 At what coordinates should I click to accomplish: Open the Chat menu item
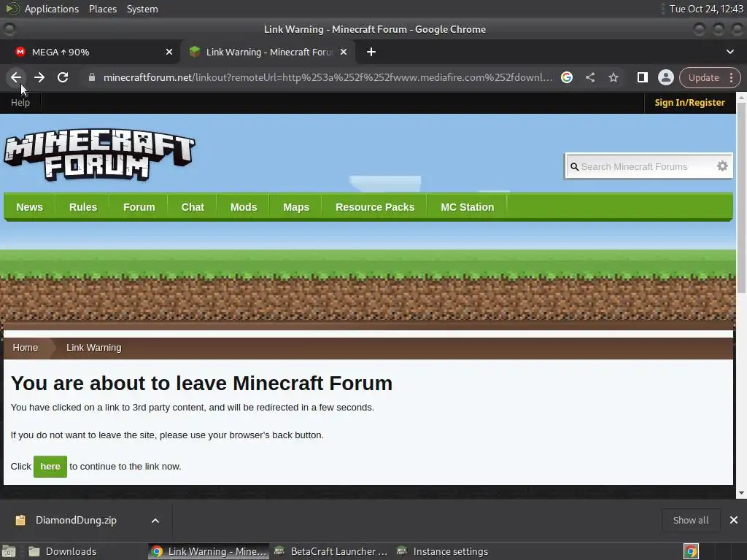[193, 207]
